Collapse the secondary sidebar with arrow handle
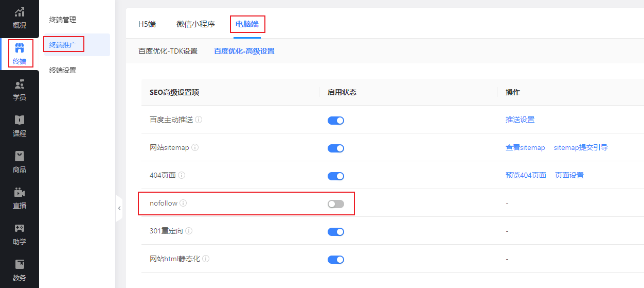Viewport: 644px width, 288px height. coord(119,208)
